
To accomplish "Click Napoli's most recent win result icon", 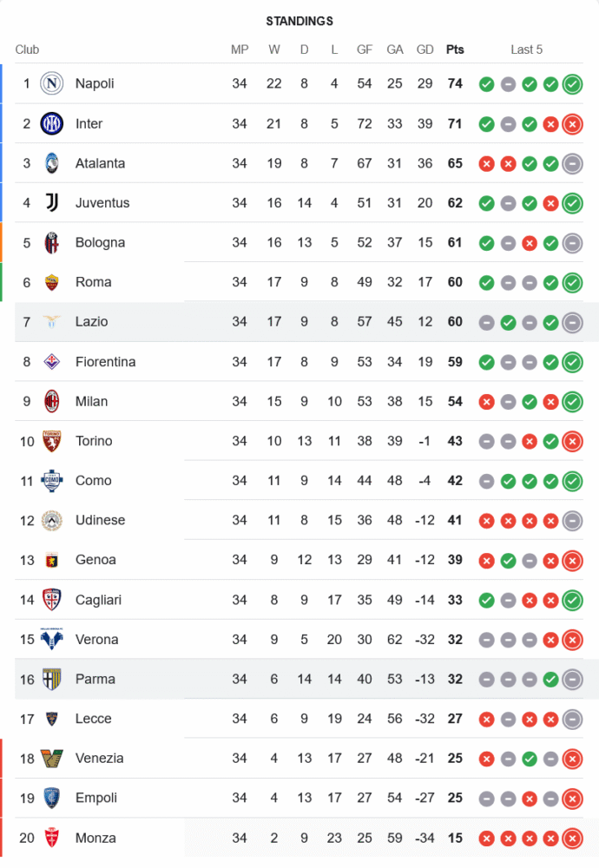I will (x=572, y=84).
